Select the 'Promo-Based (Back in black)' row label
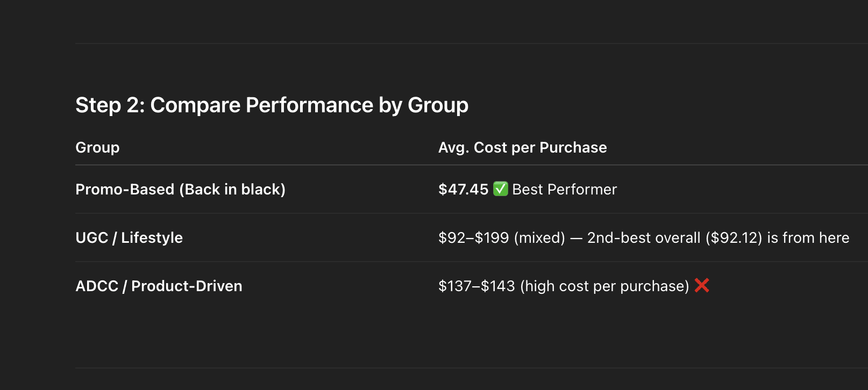The height and width of the screenshot is (390, 868). (x=180, y=190)
